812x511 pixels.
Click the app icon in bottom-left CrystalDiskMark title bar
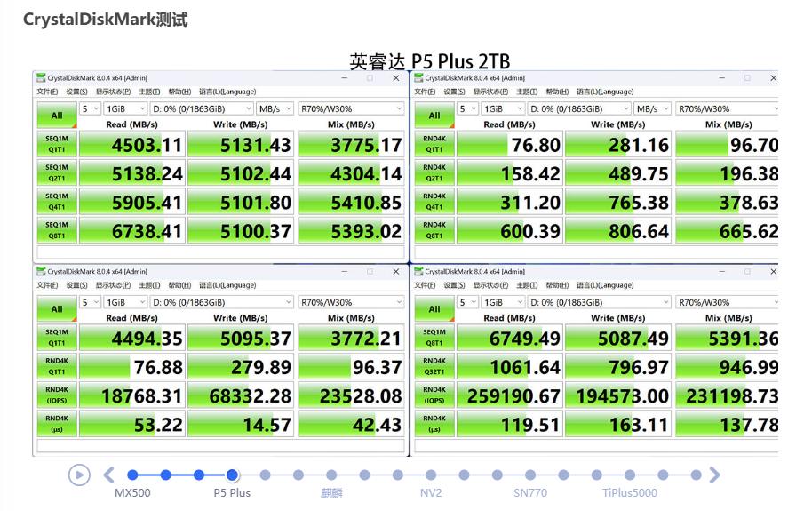pos(41,271)
